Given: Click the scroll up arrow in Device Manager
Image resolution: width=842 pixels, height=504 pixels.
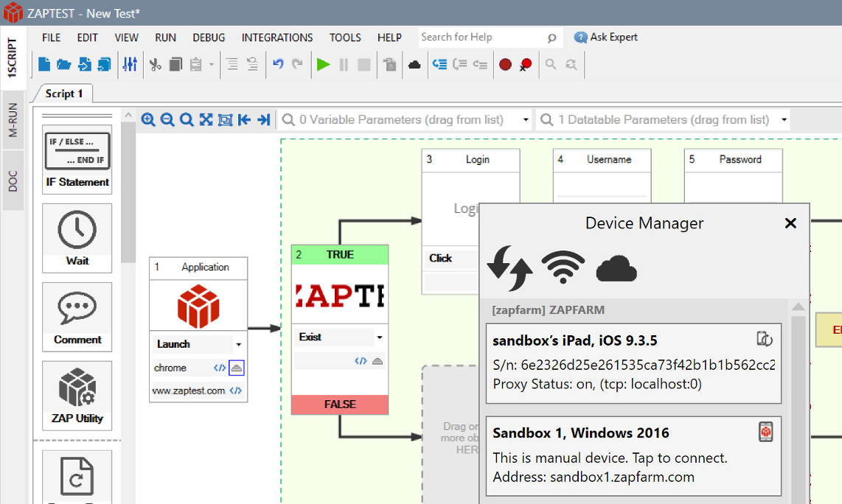Looking at the screenshot, I should (x=798, y=307).
